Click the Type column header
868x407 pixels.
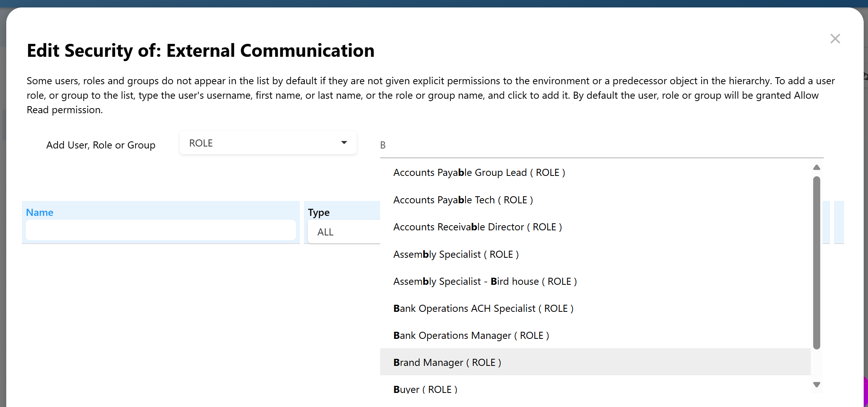pyautogui.click(x=318, y=212)
